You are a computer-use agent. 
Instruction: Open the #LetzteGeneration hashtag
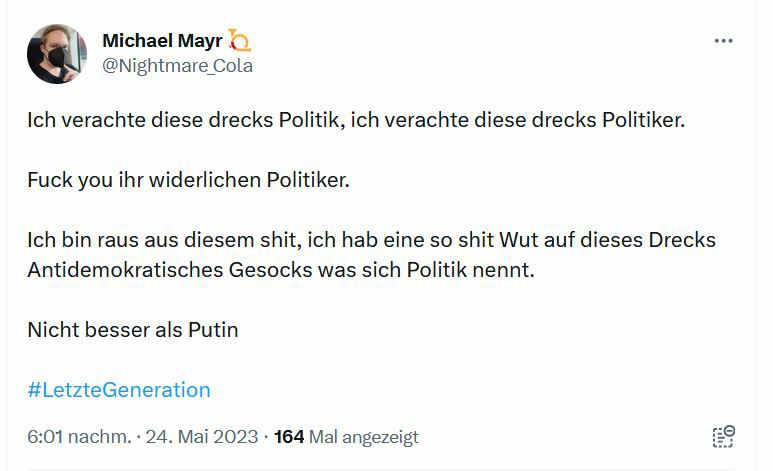[x=119, y=390]
